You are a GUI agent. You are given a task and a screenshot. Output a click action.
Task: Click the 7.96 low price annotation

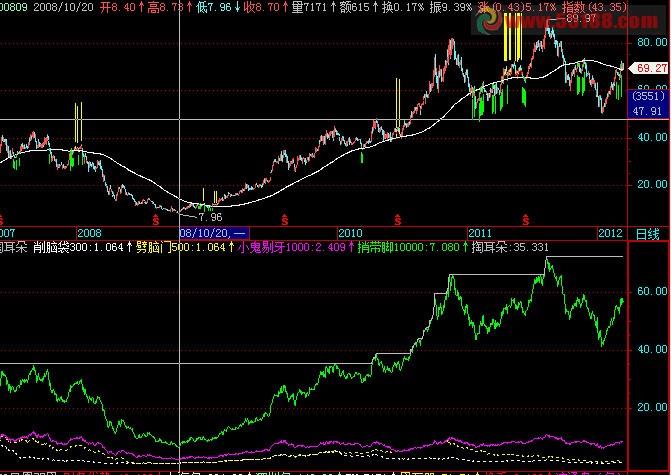tap(211, 217)
